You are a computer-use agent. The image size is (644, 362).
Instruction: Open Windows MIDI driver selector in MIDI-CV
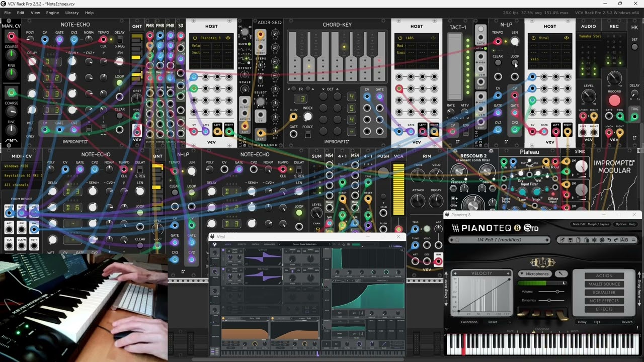pos(21,166)
